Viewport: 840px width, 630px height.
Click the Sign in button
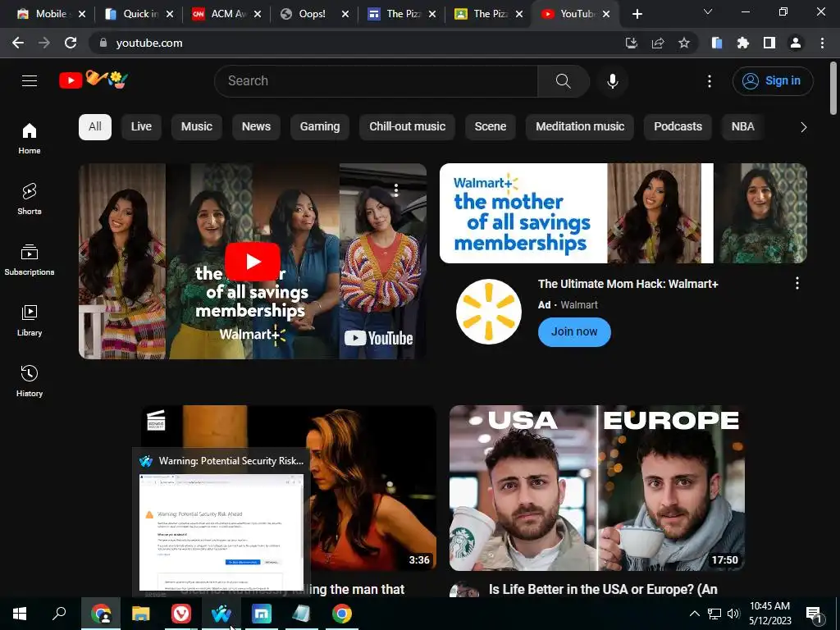tap(773, 81)
